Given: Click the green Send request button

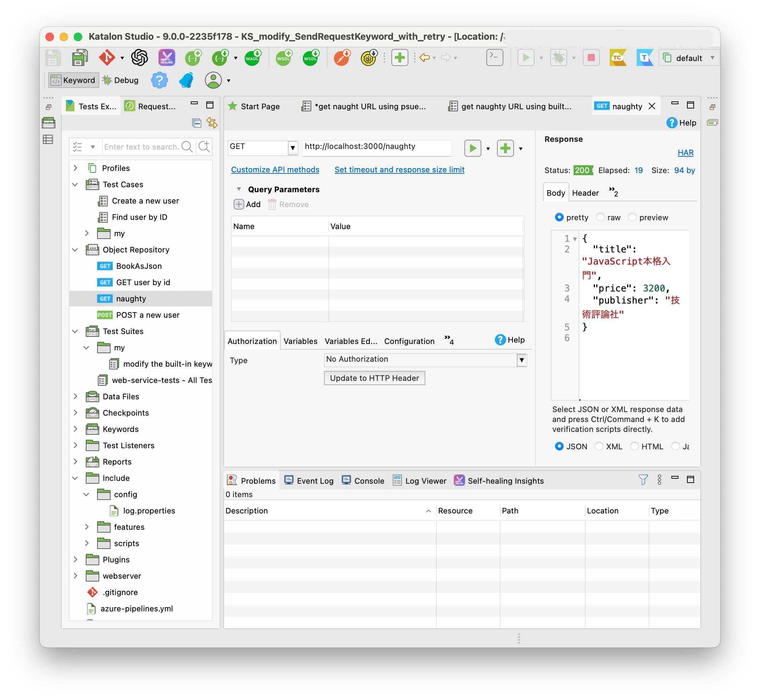Looking at the screenshot, I should tap(473, 148).
